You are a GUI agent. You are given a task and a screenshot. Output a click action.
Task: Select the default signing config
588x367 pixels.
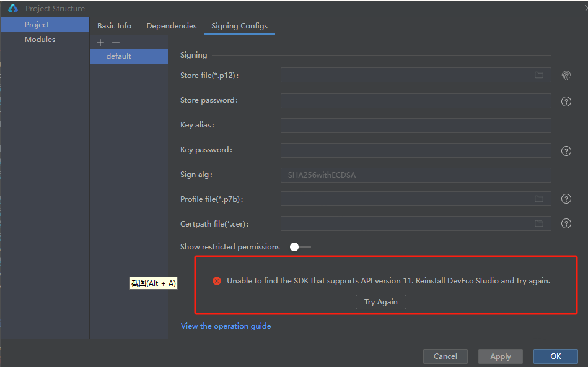(x=129, y=56)
